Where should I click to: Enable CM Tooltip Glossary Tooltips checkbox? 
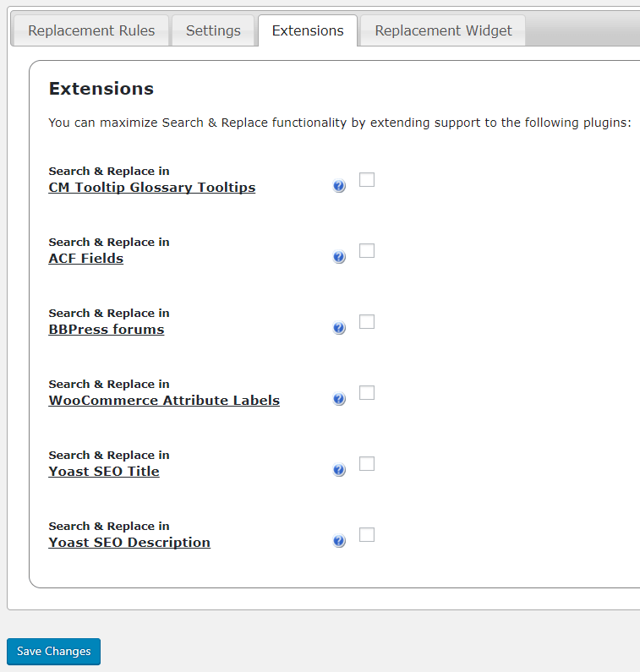point(367,179)
